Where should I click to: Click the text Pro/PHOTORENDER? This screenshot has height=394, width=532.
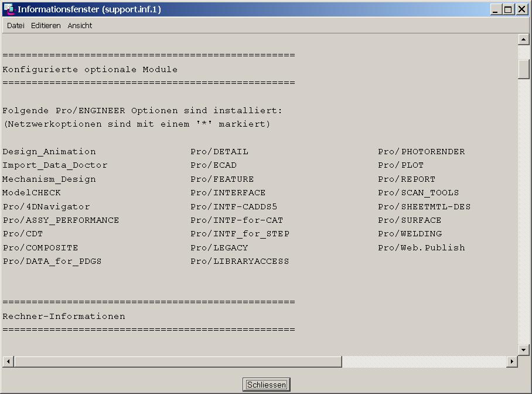point(422,151)
